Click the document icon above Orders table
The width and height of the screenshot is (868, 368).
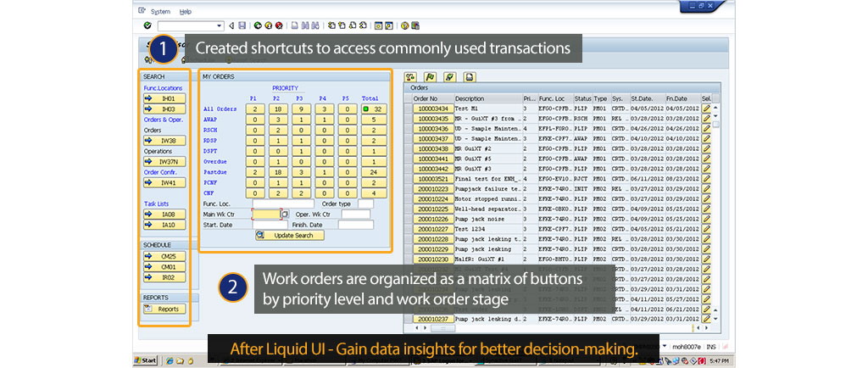pos(468,76)
